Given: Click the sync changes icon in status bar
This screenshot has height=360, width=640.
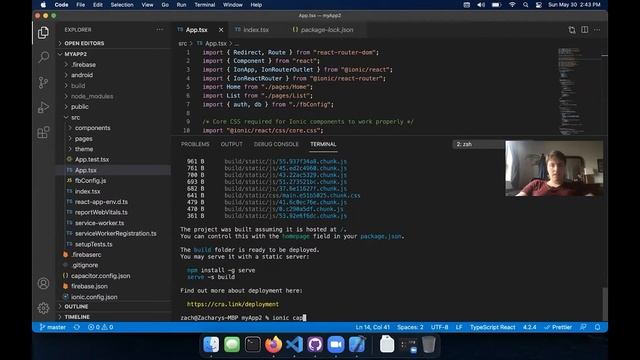Looking at the screenshot, I should click(x=77, y=327).
